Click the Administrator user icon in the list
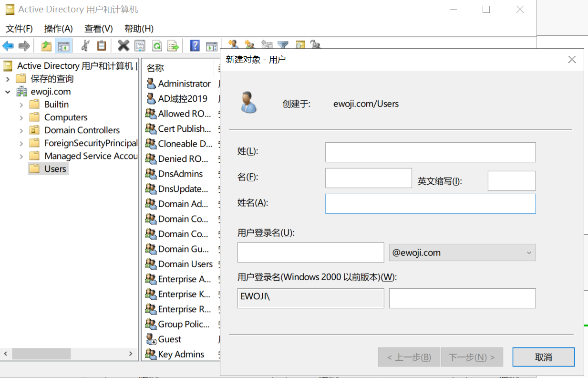The height and width of the screenshot is (378, 588). (x=151, y=84)
